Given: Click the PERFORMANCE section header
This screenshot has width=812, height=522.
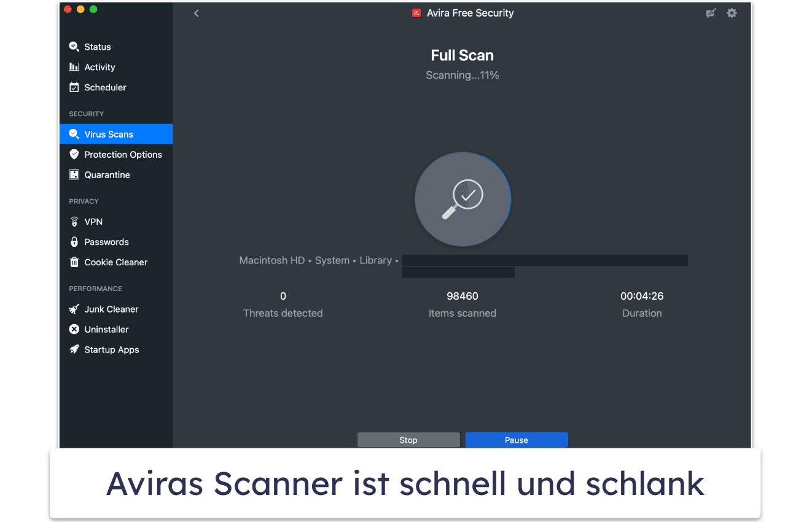Looking at the screenshot, I should [96, 289].
